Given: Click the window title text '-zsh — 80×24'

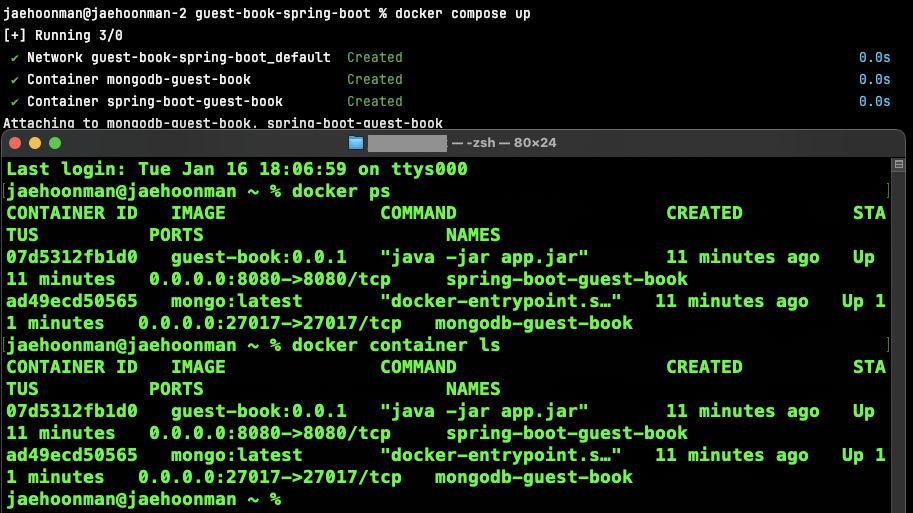Looking at the screenshot, I should click(511, 143).
